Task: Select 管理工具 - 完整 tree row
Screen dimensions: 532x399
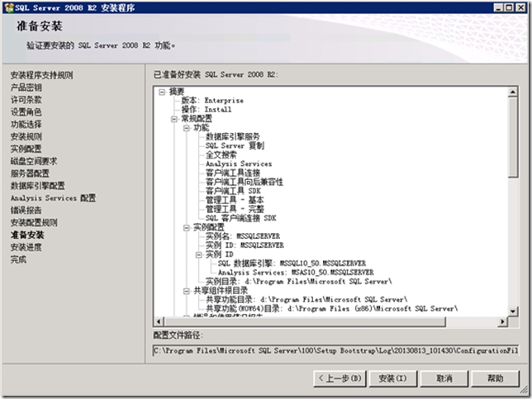Action: click(x=235, y=209)
